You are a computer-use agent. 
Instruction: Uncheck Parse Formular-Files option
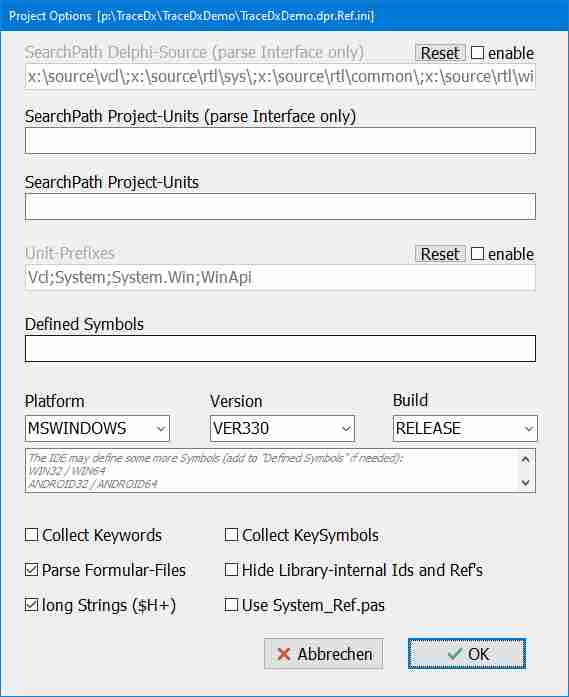coord(31,570)
